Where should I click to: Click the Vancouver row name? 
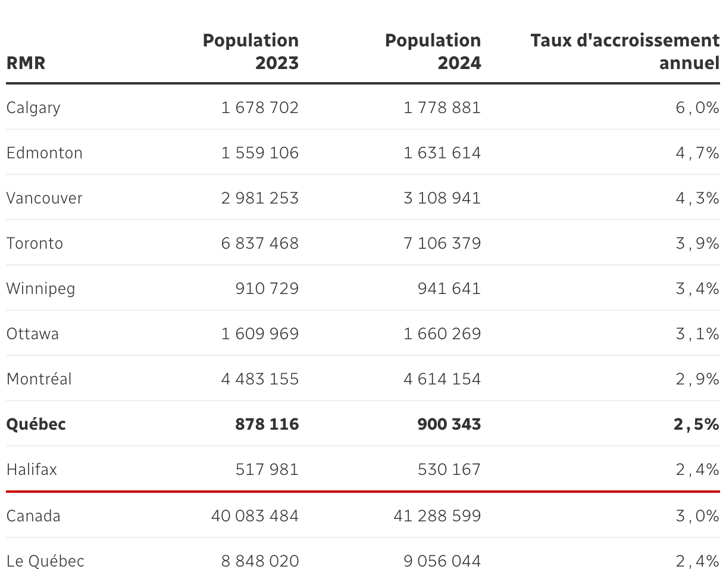(45, 198)
